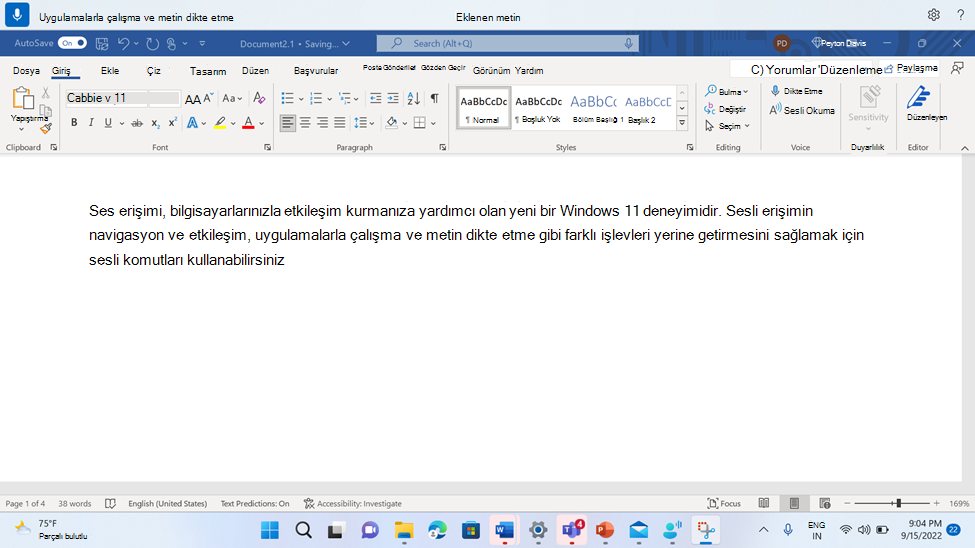Viewport: 975px width, 548px height.
Task: Open voice access settings gear
Action: 933,15
